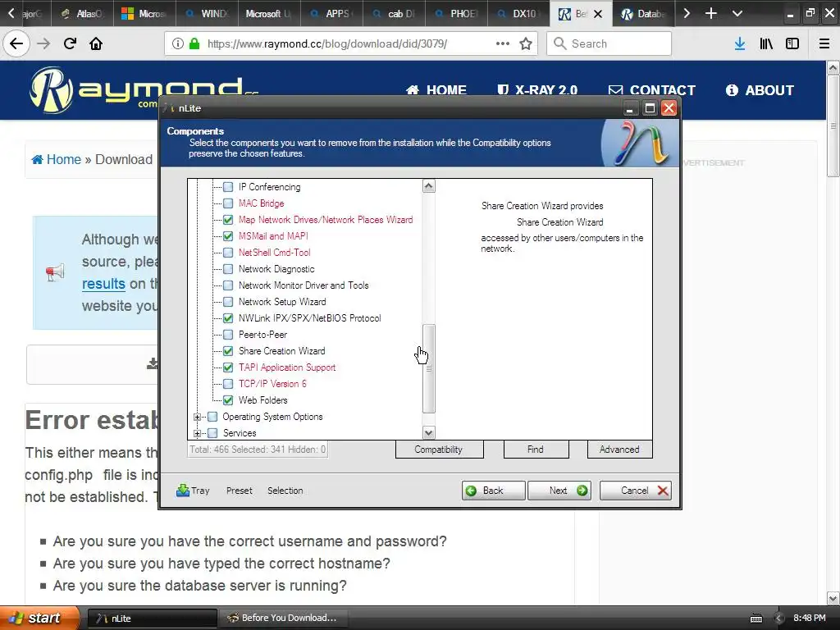Screen dimensions: 840x630
Task: Check Network Setup Wizard checkbox
Action: (228, 302)
